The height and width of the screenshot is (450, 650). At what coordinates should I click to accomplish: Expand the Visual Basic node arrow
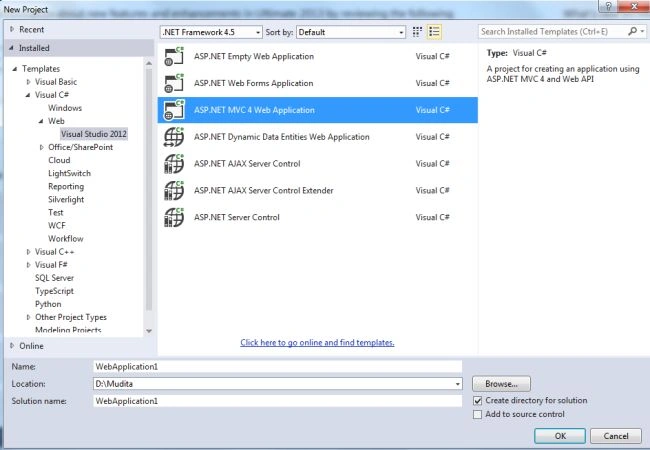tap(28, 82)
